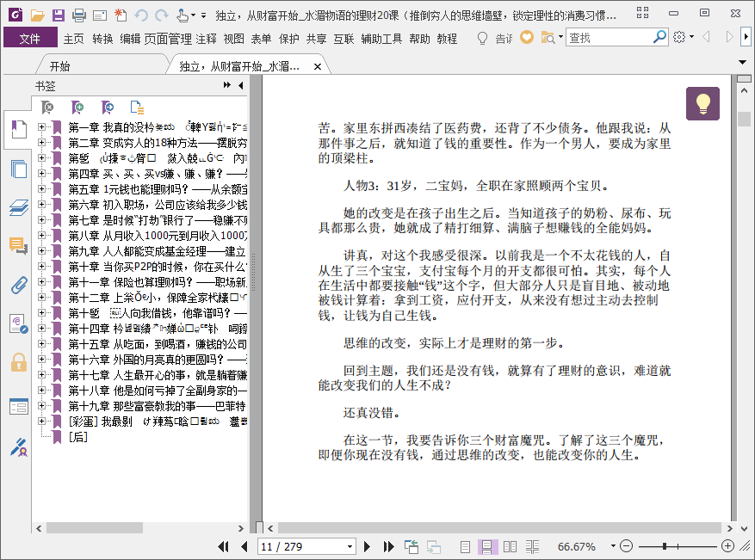The height and width of the screenshot is (560, 755).
Task: Open the page thumbnails panel icon
Action: point(18,169)
